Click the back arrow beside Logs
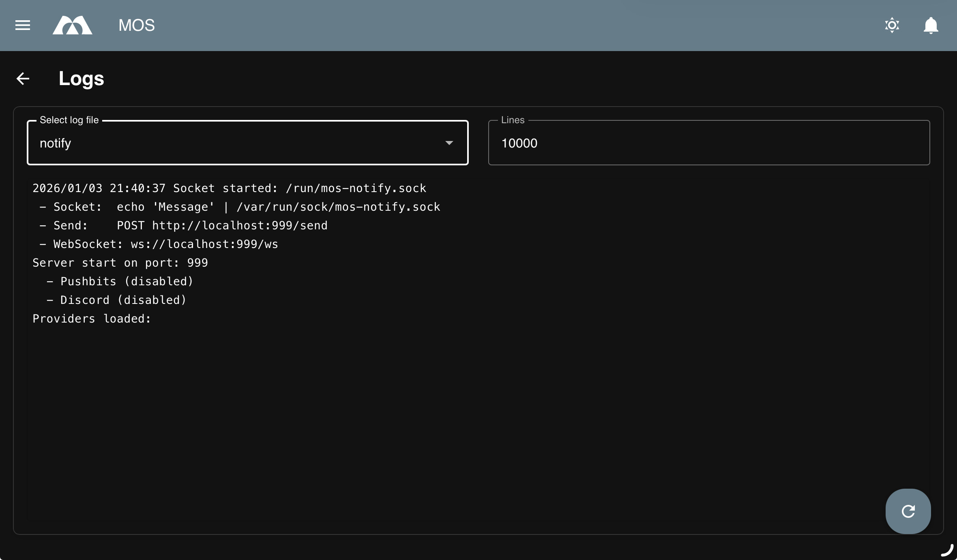The width and height of the screenshot is (957, 560). click(x=23, y=79)
